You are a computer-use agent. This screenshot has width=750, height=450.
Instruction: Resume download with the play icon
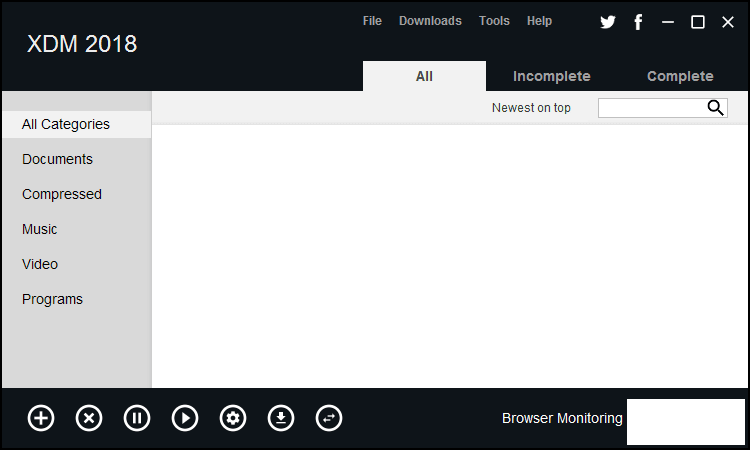tap(185, 418)
